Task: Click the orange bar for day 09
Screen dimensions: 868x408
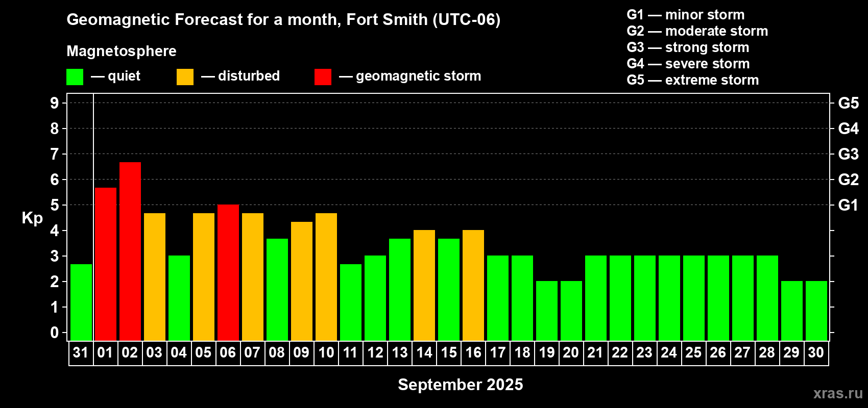Action: [302, 281]
